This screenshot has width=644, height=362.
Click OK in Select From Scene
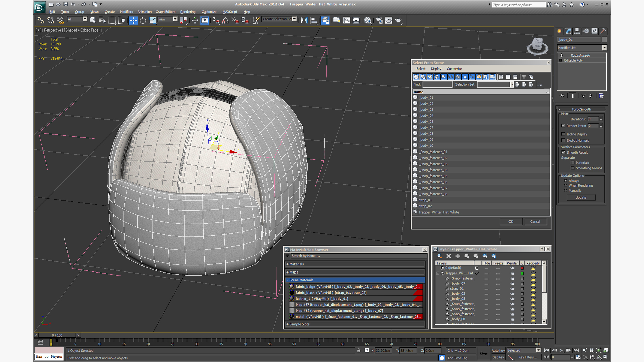(511, 222)
